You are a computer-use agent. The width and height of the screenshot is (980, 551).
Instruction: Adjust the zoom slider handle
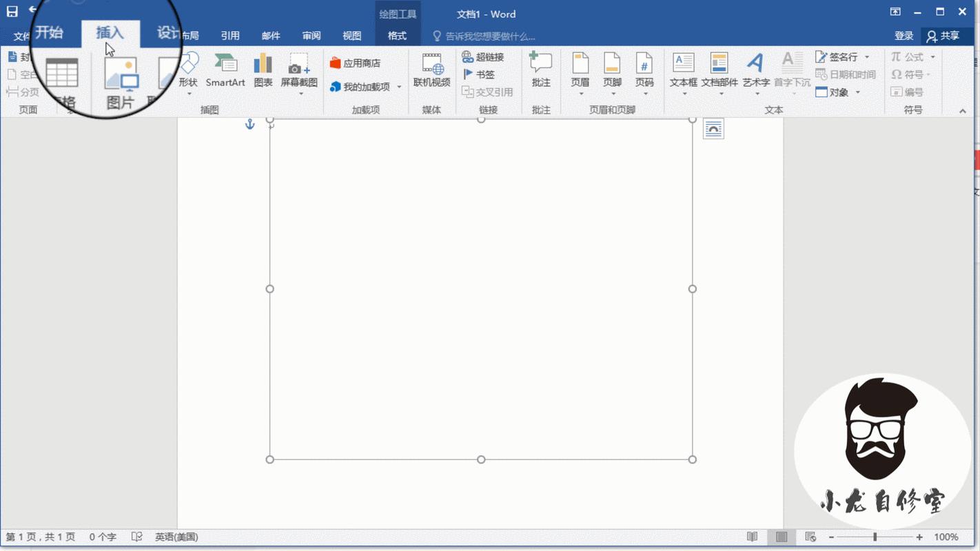[875, 537]
